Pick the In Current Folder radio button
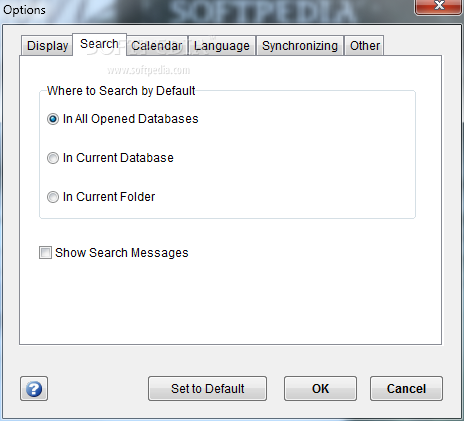Viewport: 464px width, 421px height. pyautogui.click(x=53, y=197)
